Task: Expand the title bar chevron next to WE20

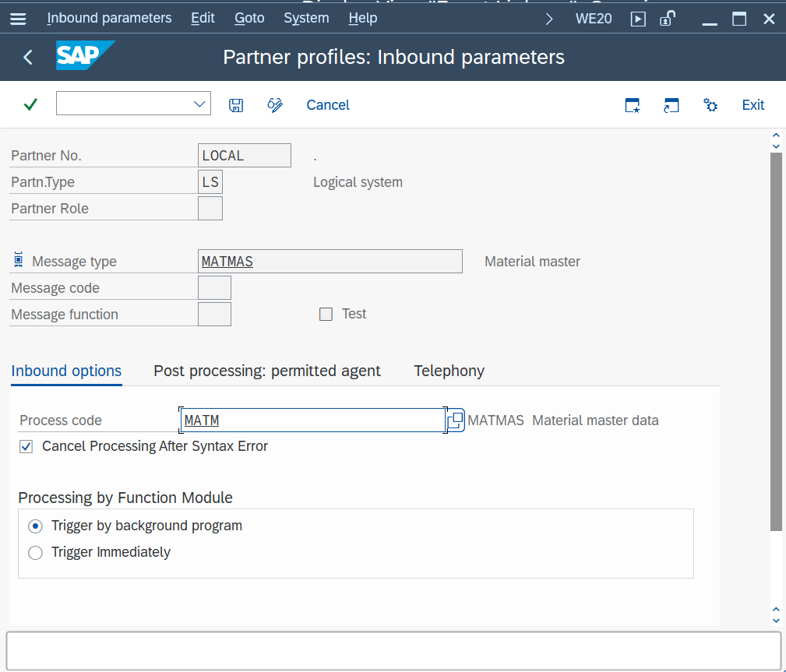Action: pyautogui.click(x=549, y=19)
